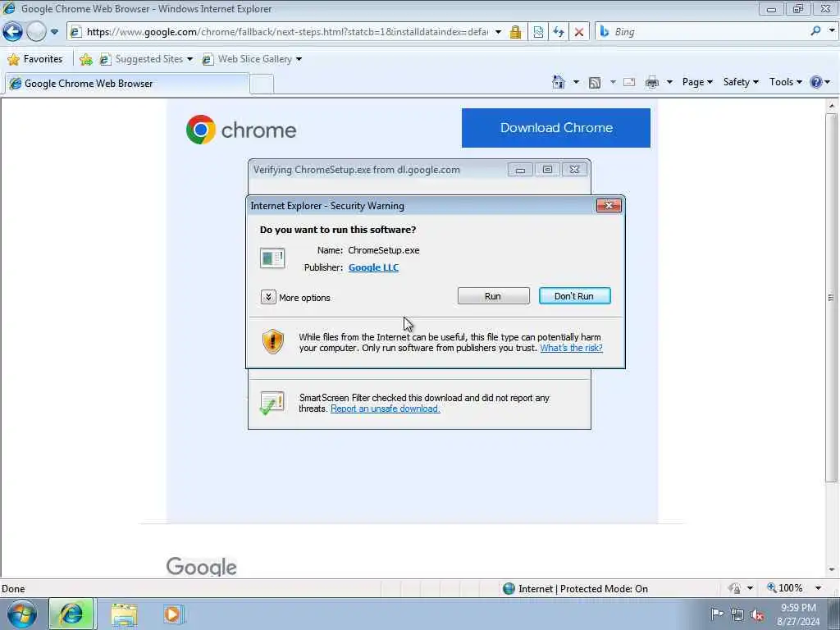Minimize the Verifying ChromeSetup.exe window
The width and height of the screenshot is (840, 630).
[519, 170]
